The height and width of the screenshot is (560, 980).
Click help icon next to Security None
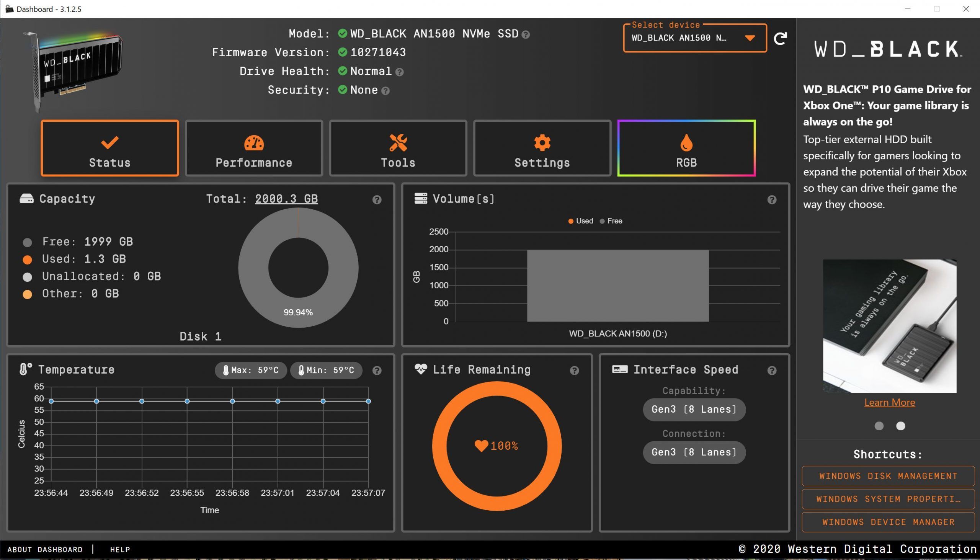pyautogui.click(x=385, y=91)
